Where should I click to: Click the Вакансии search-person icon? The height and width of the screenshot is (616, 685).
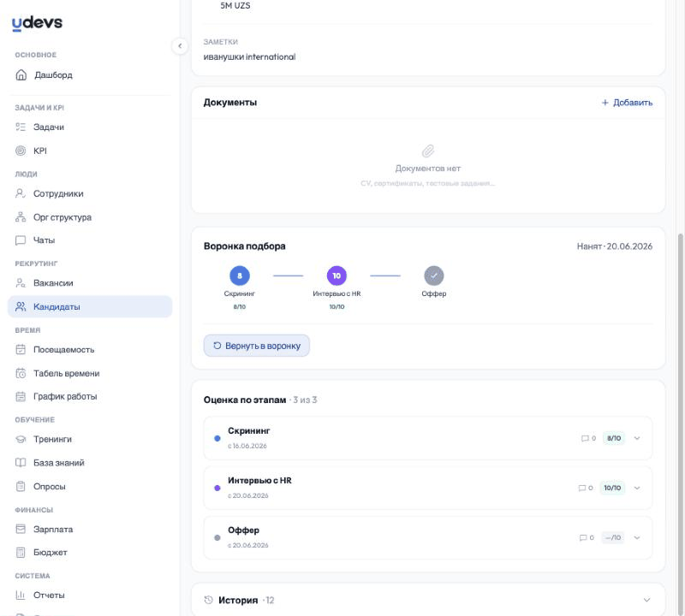click(x=21, y=283)
